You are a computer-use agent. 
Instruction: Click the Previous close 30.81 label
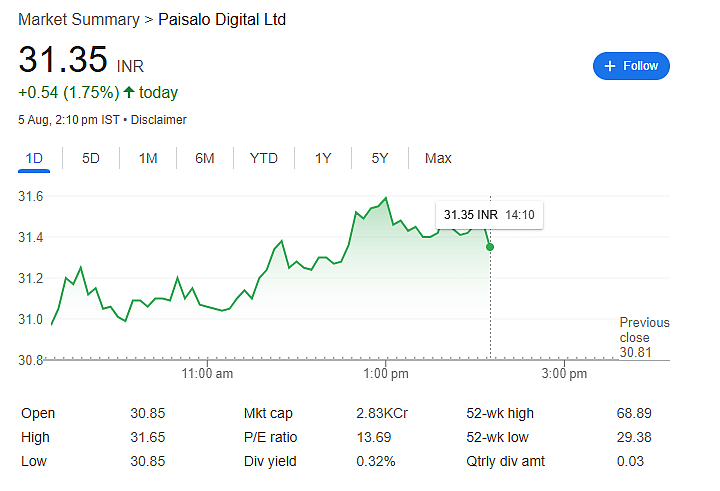(x=644, y=337)
